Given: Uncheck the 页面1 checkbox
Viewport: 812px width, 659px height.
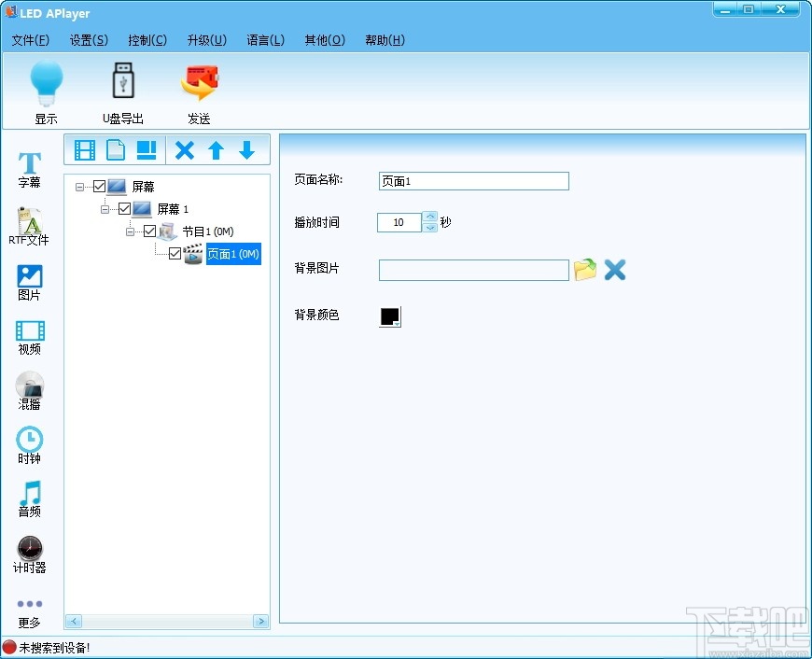Looking at the screenshot, I should pyautogui.click(x=174, y=253).
